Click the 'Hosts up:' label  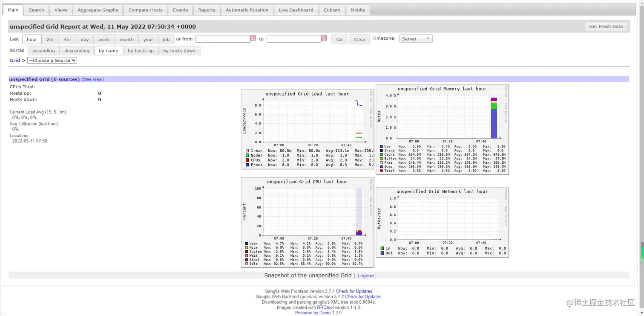20,93
